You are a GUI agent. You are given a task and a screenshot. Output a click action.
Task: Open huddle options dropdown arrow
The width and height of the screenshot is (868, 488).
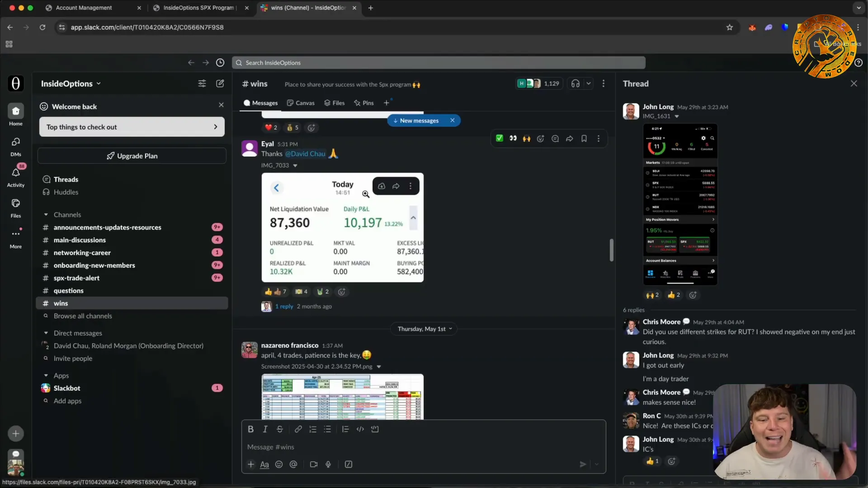pyautogui.click(x=589, y=84)
